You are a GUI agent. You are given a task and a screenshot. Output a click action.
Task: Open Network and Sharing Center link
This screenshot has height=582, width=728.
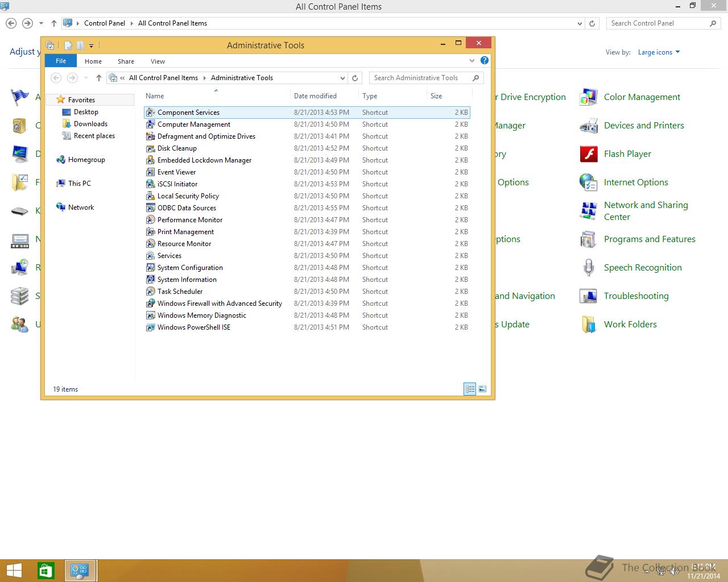coord(646,211)
